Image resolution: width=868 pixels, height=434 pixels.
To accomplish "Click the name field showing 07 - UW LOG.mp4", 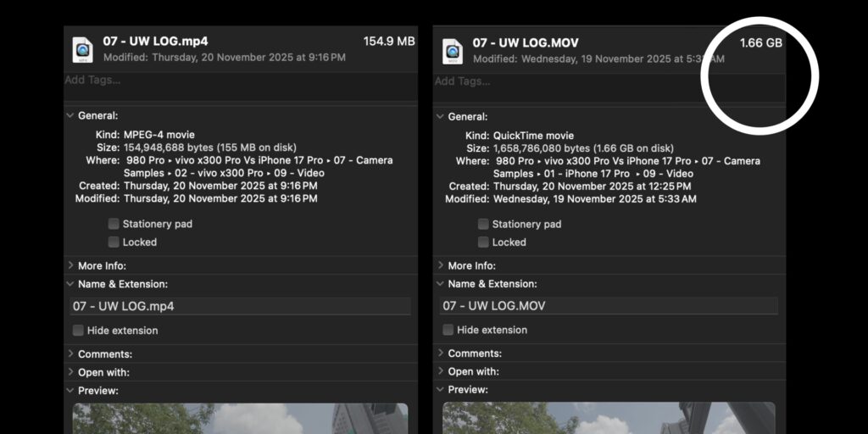I will (241, 306).
